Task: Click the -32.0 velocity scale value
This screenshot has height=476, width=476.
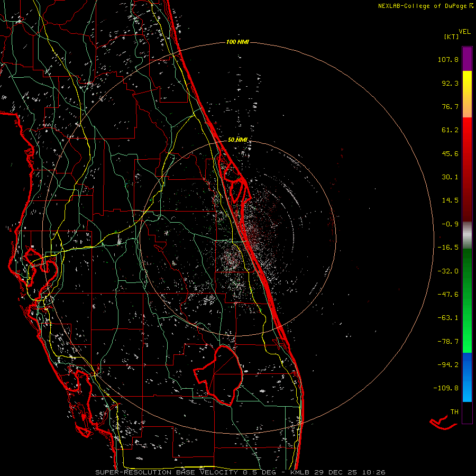Action: pos(448,271)
